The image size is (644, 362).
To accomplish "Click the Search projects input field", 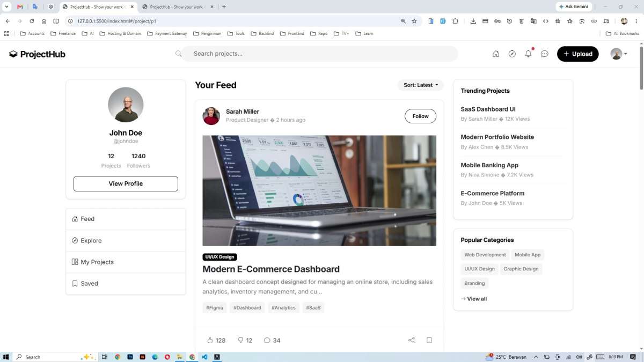I will 319,54.
